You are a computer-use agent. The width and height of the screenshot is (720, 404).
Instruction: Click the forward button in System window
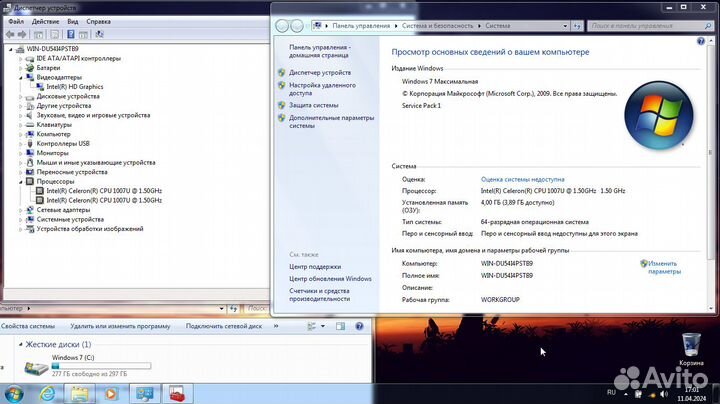pyautogui.click(x=297, y=26)
